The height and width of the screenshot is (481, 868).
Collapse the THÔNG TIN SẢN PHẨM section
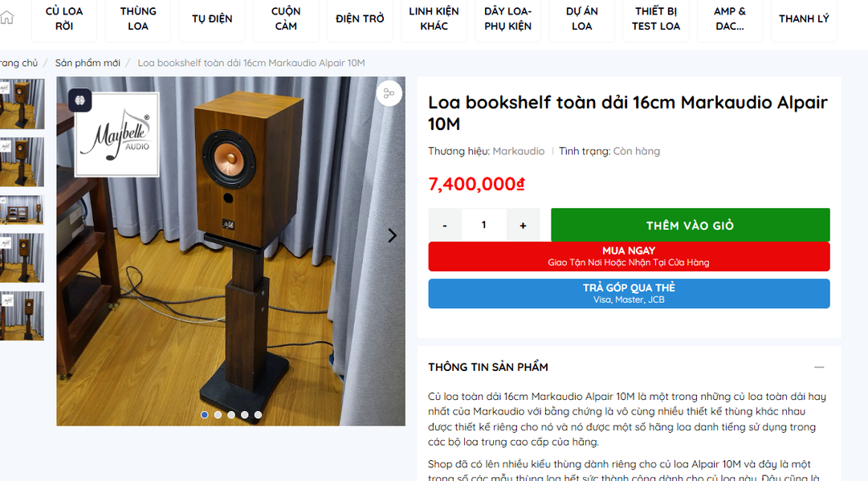pos(819,367)
